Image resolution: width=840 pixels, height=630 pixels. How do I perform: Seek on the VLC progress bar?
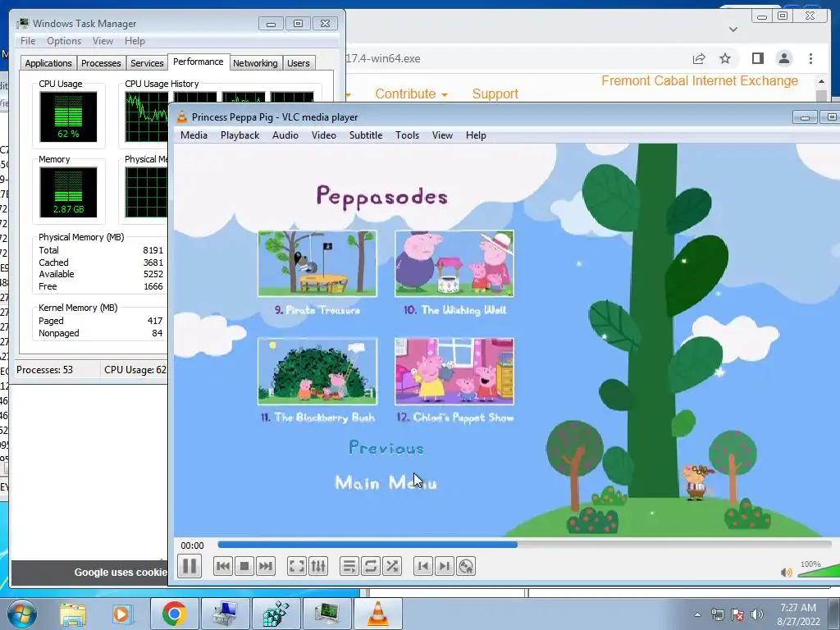pyautogui.click(x=524, y=545)
